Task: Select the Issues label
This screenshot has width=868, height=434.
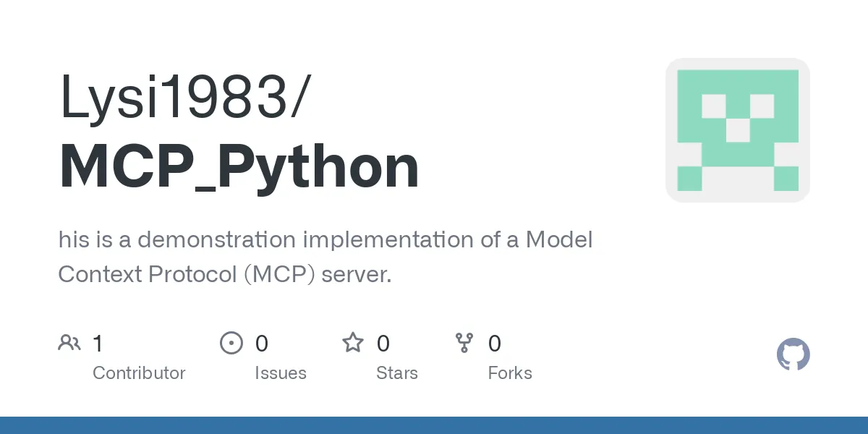Action: (280, 373)
